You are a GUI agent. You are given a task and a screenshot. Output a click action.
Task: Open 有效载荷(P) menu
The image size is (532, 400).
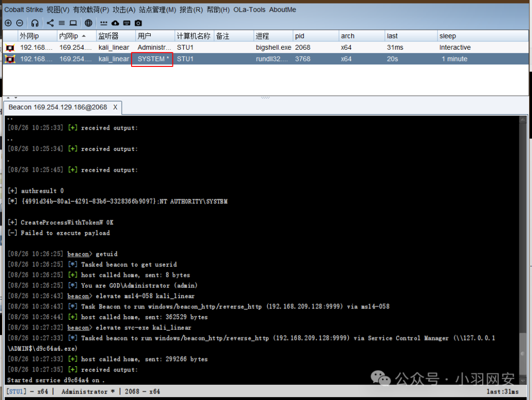coord(91,10)
